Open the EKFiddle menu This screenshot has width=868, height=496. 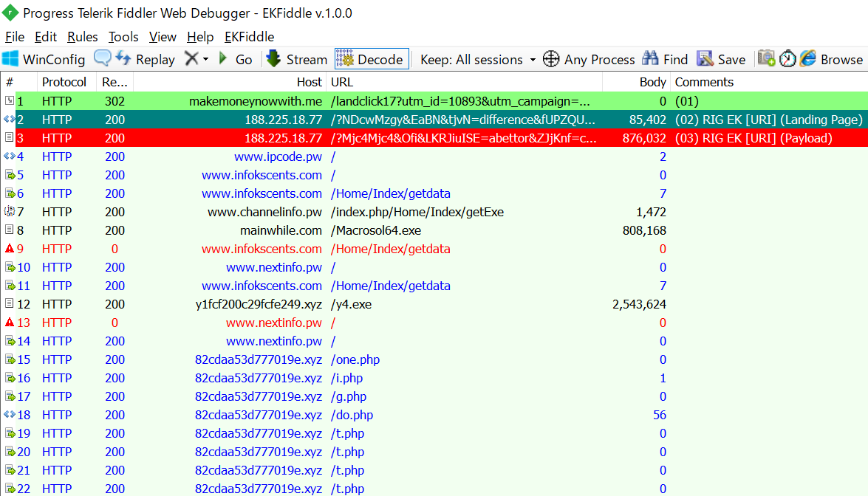click(249, 36)
